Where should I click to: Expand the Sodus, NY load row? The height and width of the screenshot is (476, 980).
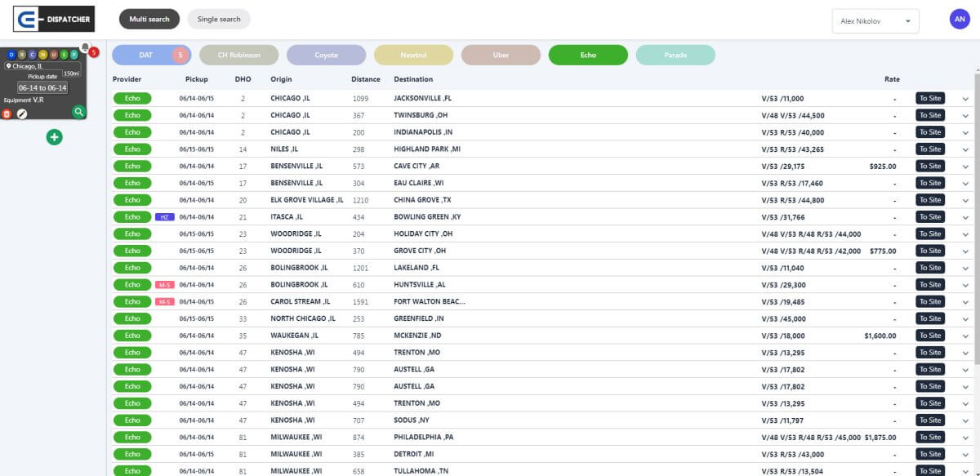(965, 420)
